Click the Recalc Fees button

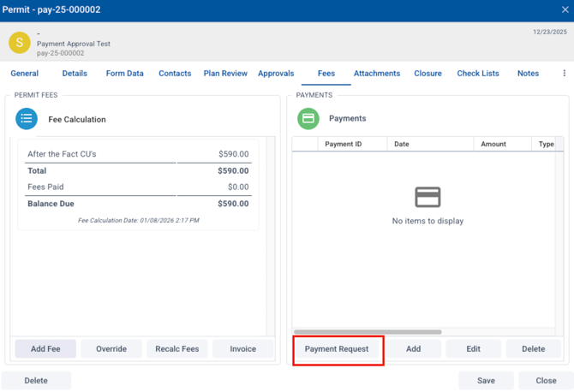pos(177,349)
